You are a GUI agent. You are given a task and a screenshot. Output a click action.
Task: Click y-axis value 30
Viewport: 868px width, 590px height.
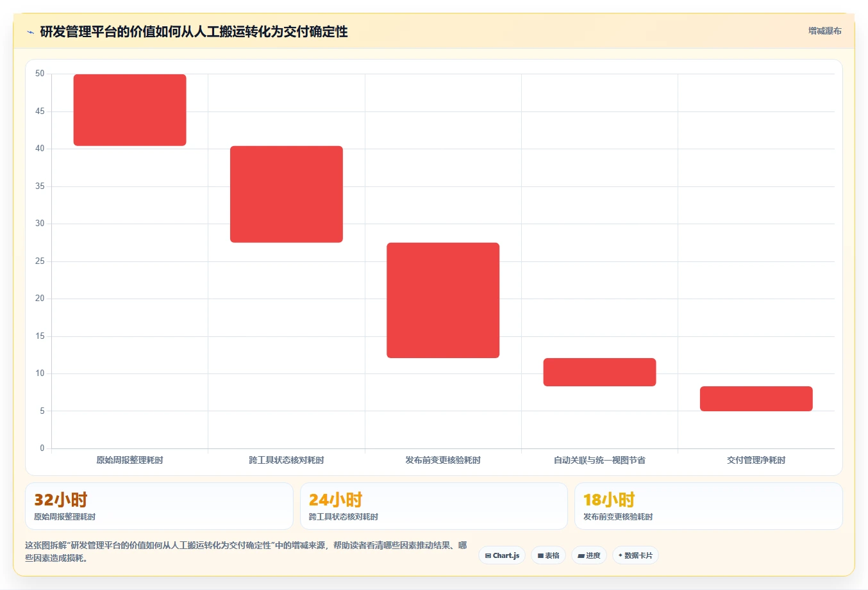tap(40, 224)
